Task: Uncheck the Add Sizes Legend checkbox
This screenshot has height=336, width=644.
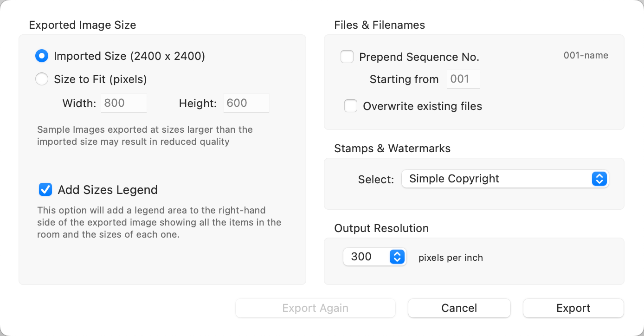Action: (45, 189)
